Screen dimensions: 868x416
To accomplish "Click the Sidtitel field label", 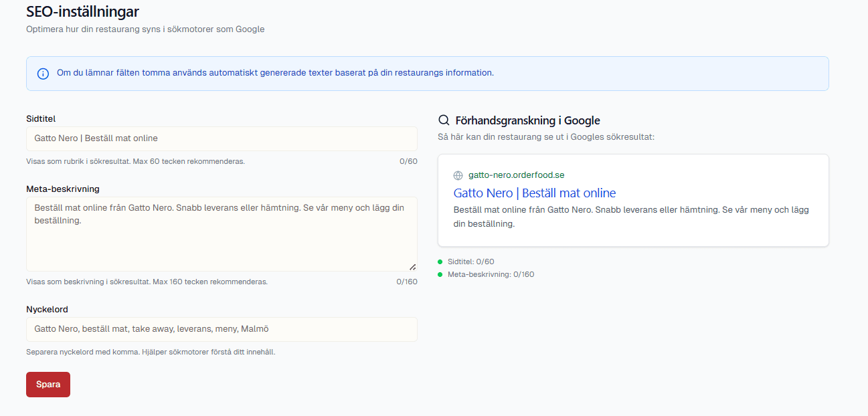I will [42, 118].
